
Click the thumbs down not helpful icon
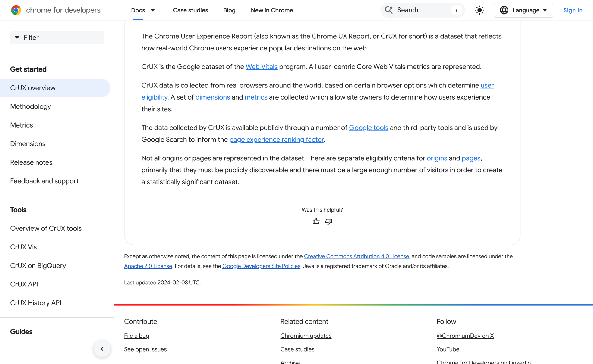[328, 221]
